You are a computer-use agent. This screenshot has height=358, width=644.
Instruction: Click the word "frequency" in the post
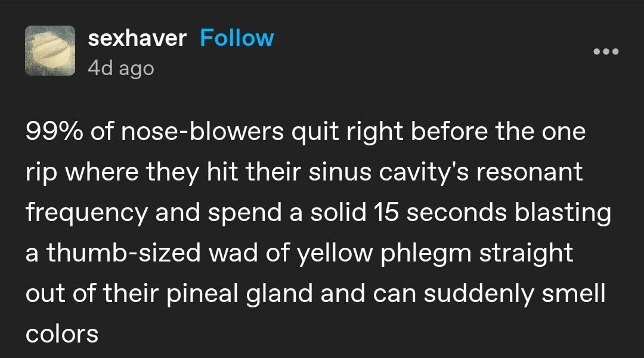point(86,213)
